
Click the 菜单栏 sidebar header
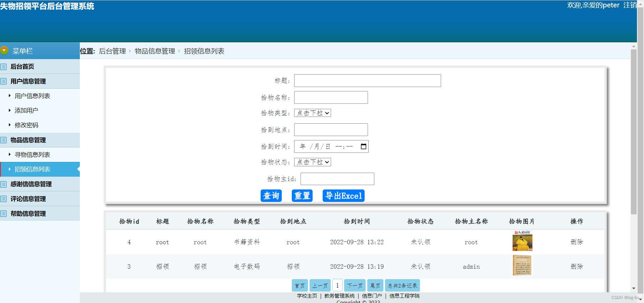(x=40, y=51)
